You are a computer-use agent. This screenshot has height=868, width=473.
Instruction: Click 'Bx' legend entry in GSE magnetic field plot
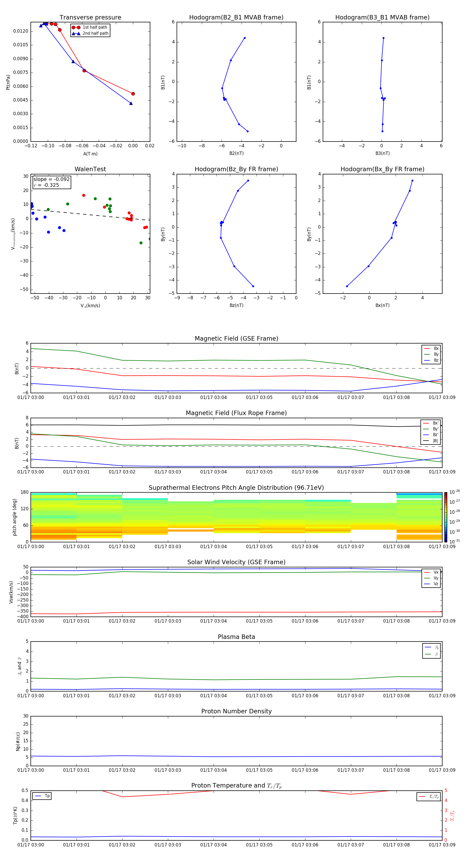click(x=431, y=349)
